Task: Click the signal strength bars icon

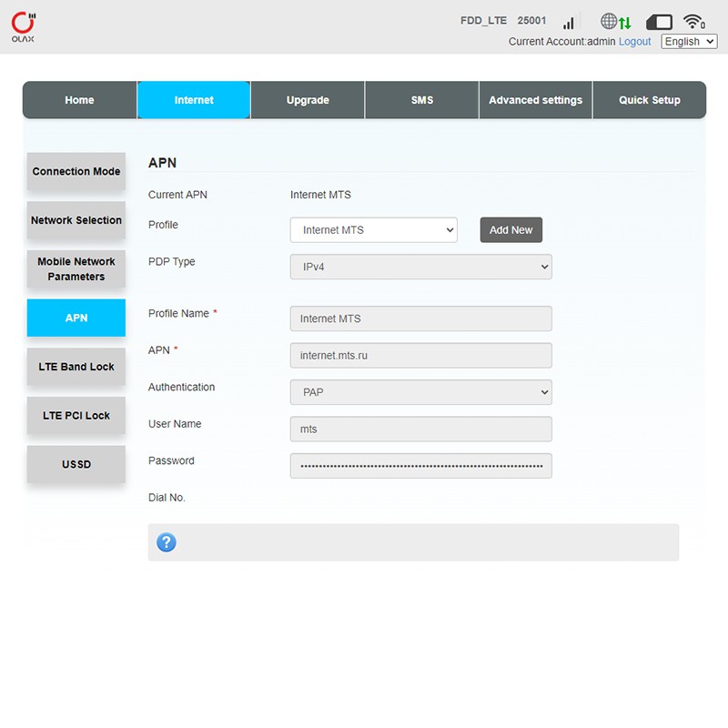Action: 571,22
